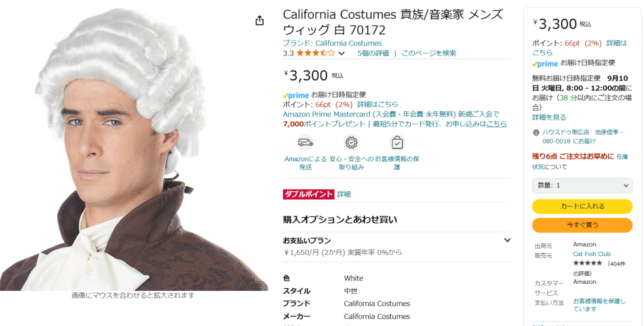Click the このページを検索 link
This screenshot has height=326, width=644.
click(x=429, y=53)
